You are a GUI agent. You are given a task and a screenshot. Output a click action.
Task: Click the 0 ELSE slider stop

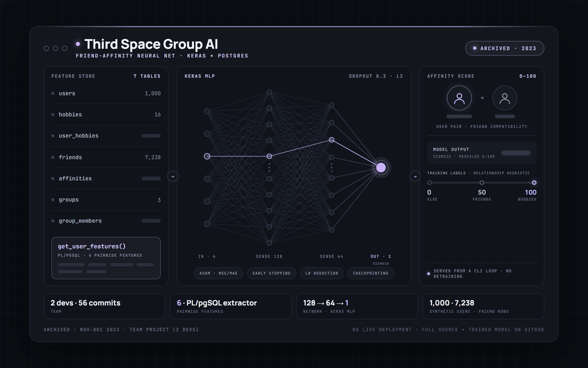(x=429, y=183)
